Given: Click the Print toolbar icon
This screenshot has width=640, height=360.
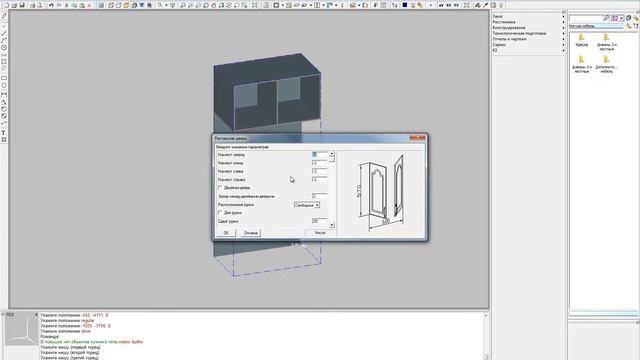Looking at the screenshot, I should (32, 5).
